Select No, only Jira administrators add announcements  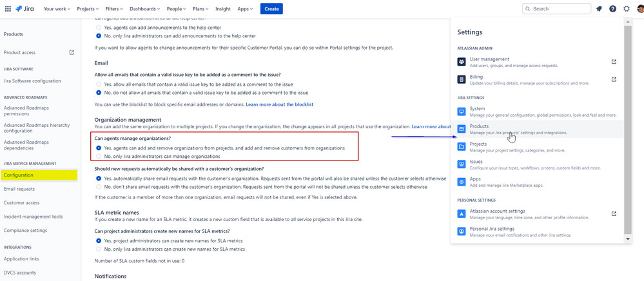click(98, 35)
